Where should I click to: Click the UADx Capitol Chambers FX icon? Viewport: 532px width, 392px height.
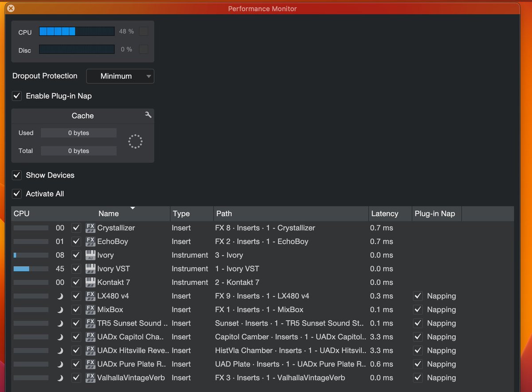click(x=90, y=337)
